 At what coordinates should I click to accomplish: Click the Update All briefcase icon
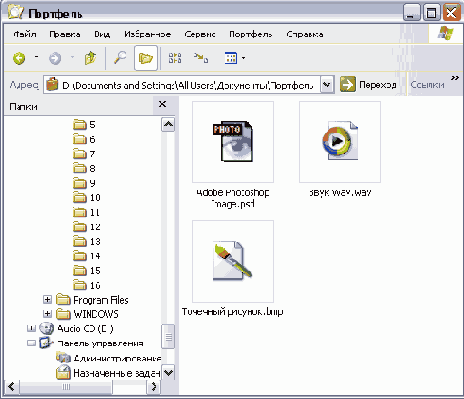click(175, 58)
